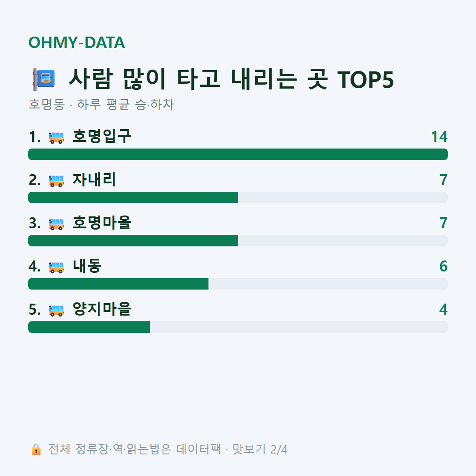This screenshot has width=476, height=476.
Task: Click the lock icon in the footer
Action: point(36,450)
